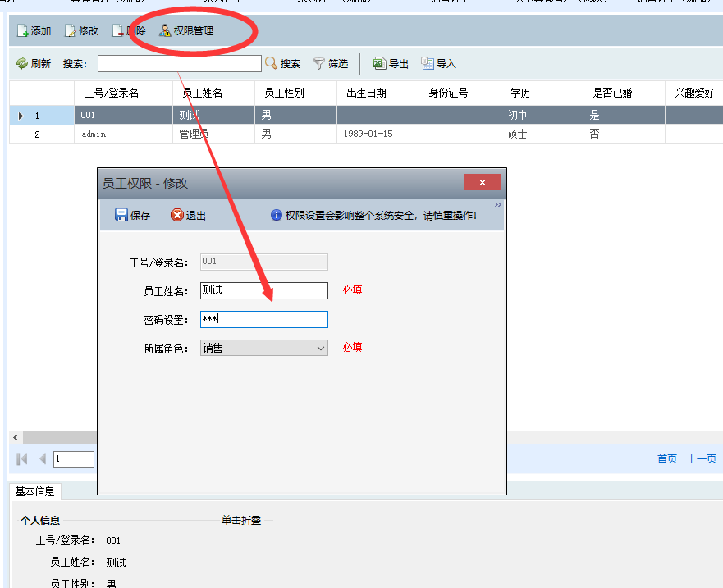The image size is (723, 588).
Task: Click the scrollbar left arrow
Action: click(x=16, y=438)
